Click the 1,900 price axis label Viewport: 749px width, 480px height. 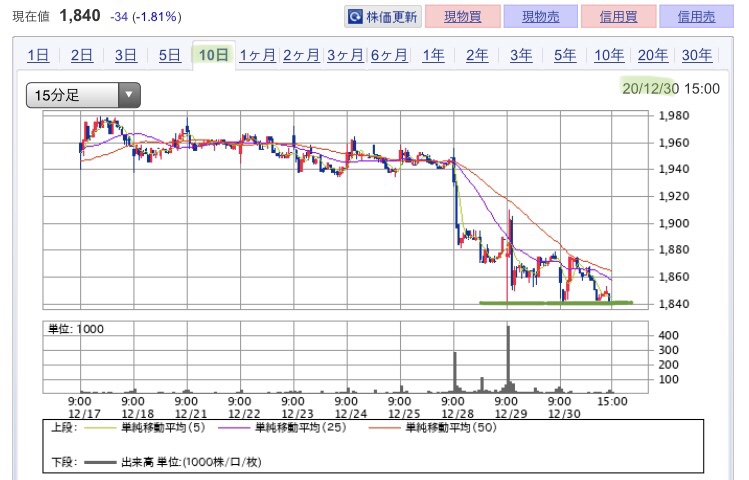674,223
